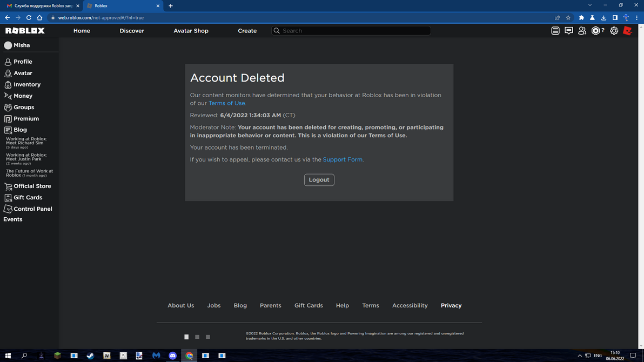Image resolution: width=644 pixels, height=362 pixels.
Task: Open browser three-dot options menu
Action: [636, 17]
